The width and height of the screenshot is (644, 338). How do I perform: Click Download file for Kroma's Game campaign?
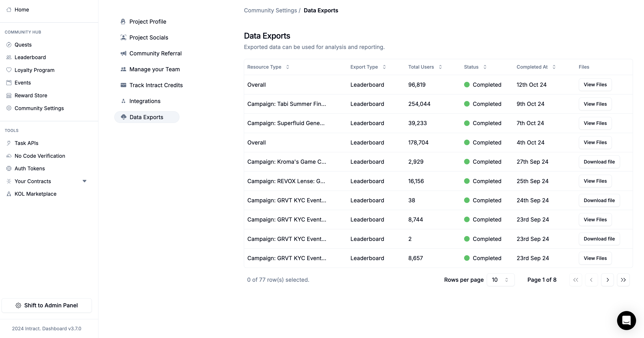599,162
